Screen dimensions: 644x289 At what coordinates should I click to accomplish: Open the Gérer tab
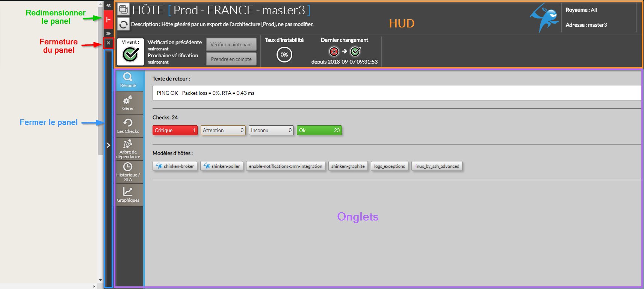(128, 103)
